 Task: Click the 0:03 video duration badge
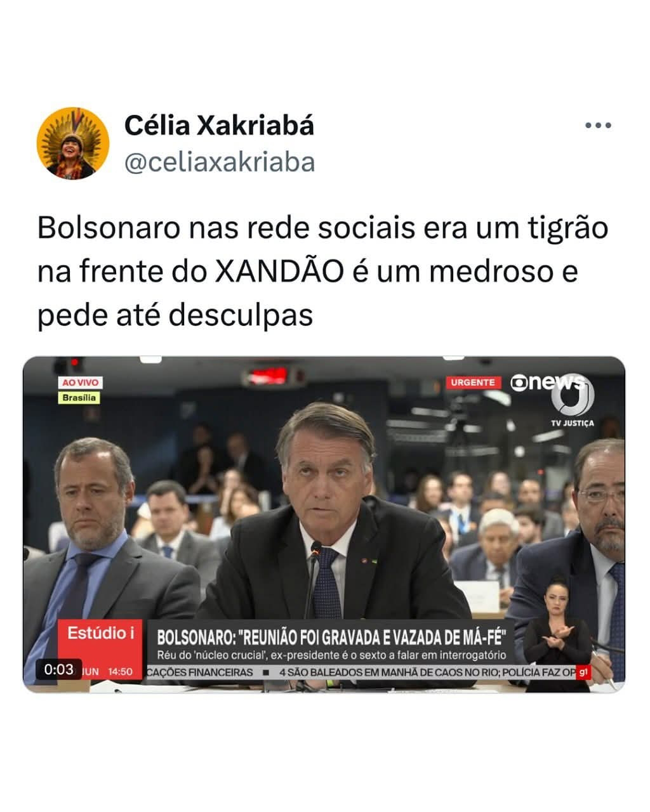click(x=58, y=669)
